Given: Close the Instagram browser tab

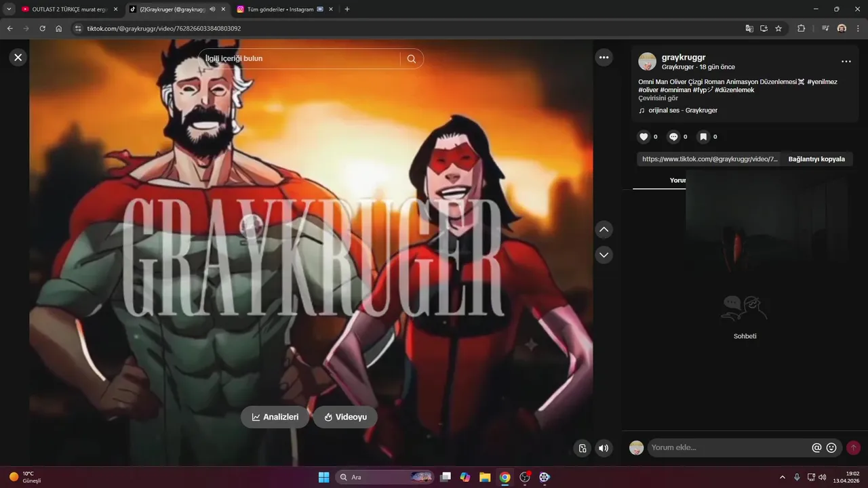Looking at the screenshot, I should point(332,9).
